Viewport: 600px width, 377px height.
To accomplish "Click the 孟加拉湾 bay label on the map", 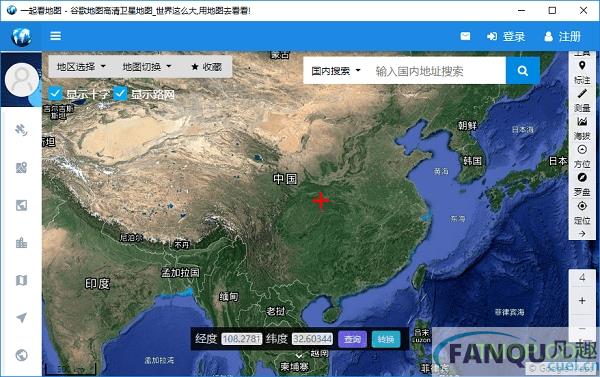I will [159, 360].
